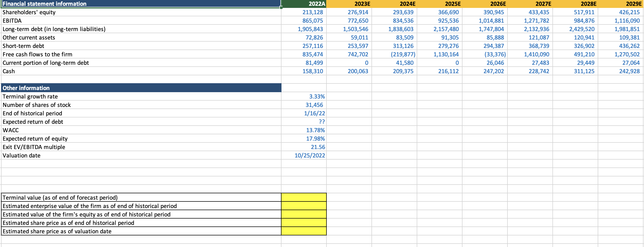Click the yellow Estimated enterprise value input cell
The height and width of the screenshot is (247, 644).
304,206
